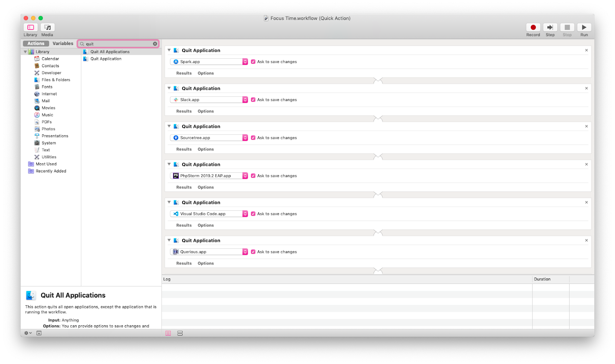Open the Visual Studio Code.app dropdown

pyautogui.click(x=209, y=213)
